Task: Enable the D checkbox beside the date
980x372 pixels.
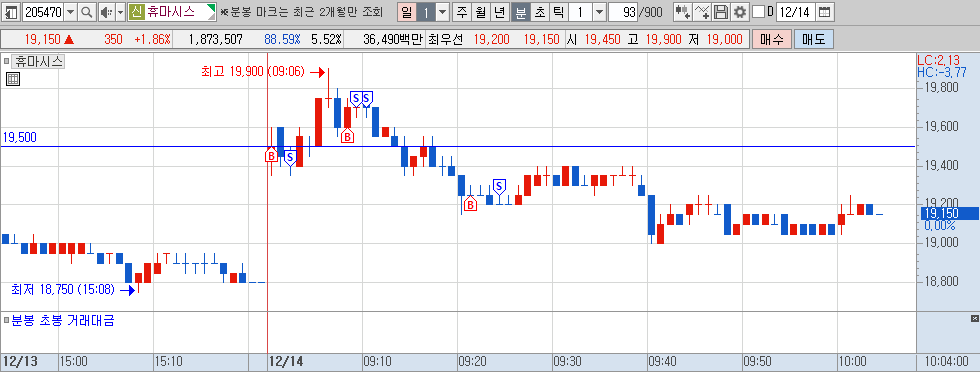Action: 758,12
